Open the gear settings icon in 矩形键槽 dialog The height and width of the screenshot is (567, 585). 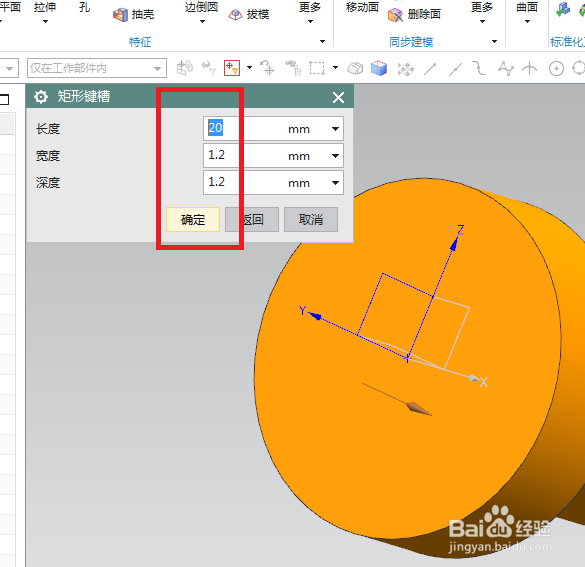pos(41,97)
